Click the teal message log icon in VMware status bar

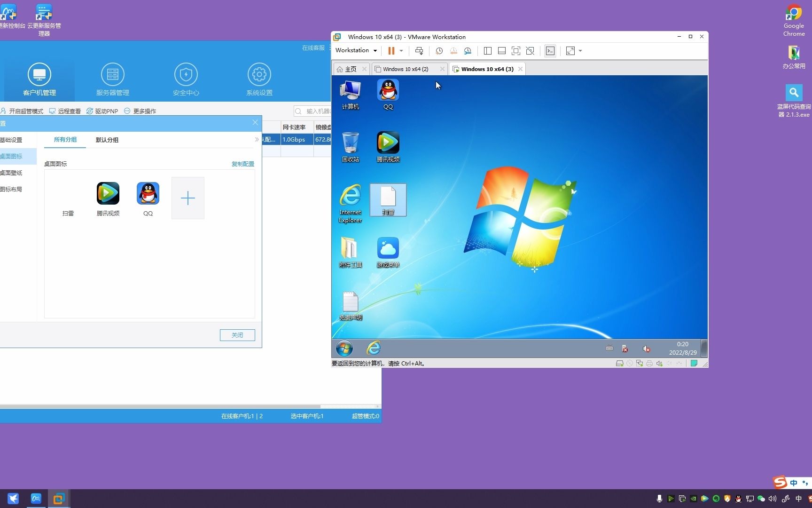click(x=694, y=364)
